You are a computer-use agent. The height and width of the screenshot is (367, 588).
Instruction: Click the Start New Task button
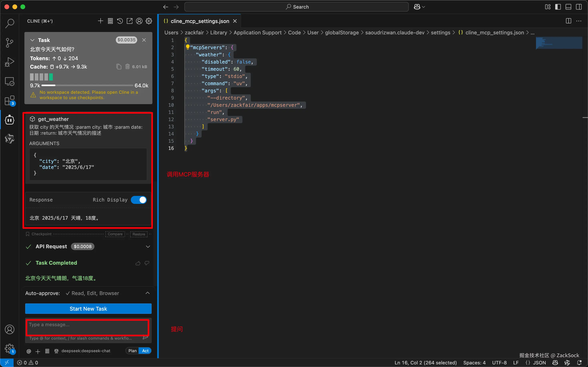coord(88,309)
